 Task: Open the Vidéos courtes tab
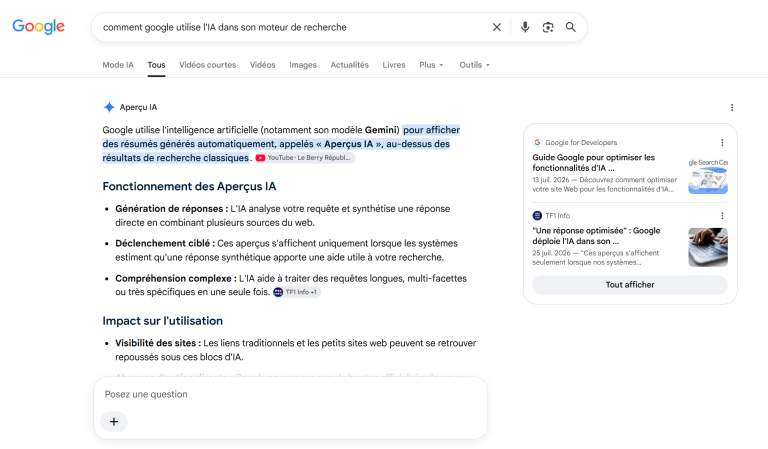208,65
